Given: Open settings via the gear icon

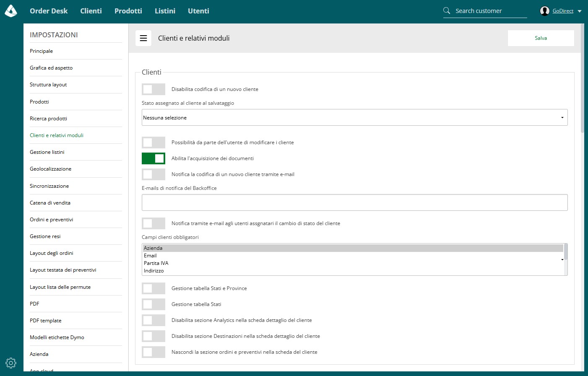Looking at the screenshot, I should point(11,363).
